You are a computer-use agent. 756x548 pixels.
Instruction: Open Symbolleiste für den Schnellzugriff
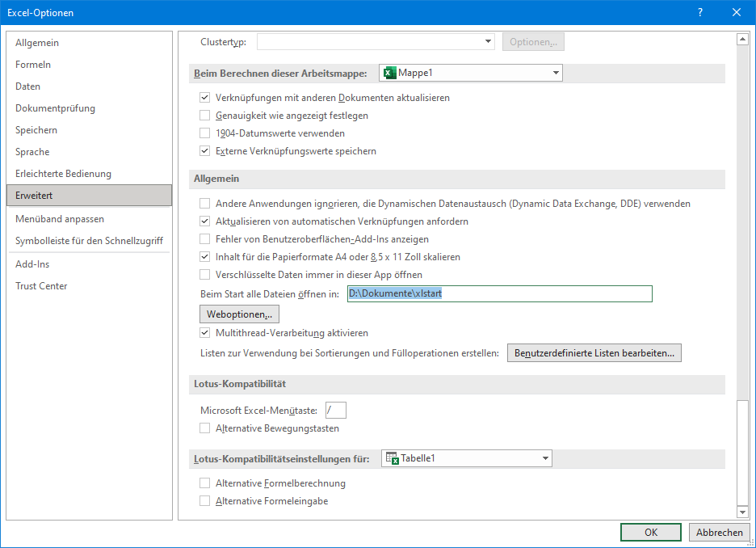(89, 241)
